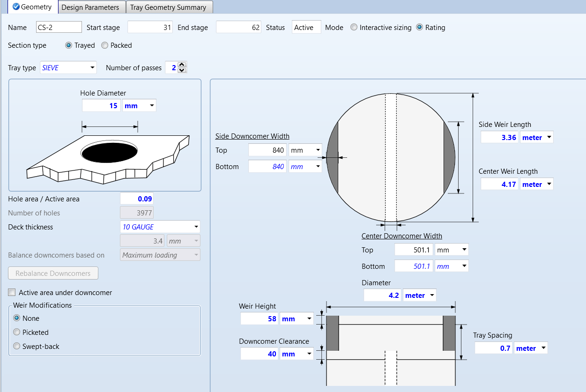Edit Center Downcomer Bottom width 501.1

414,266
